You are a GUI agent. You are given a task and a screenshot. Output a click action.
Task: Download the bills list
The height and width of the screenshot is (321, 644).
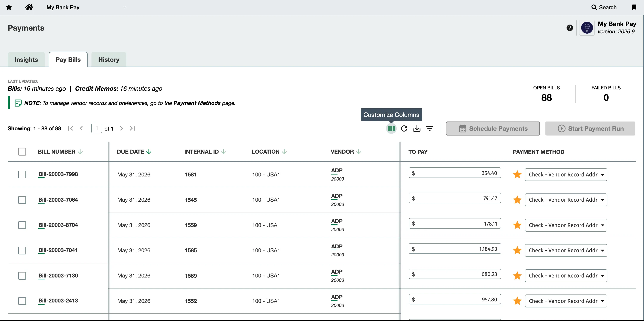417,129
